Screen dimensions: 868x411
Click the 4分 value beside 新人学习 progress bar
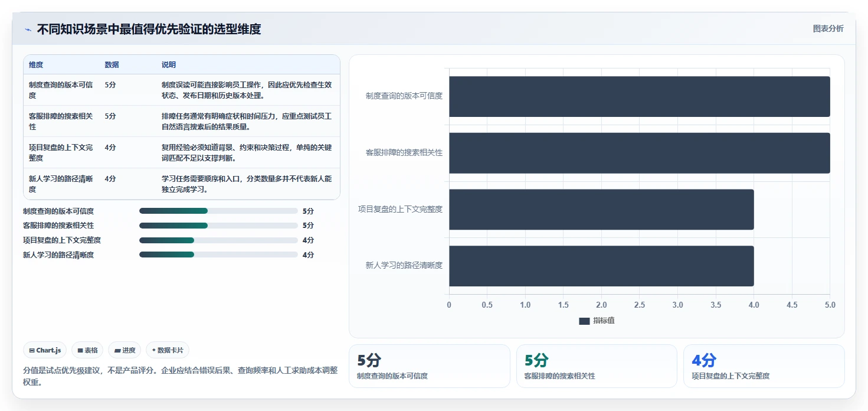tap(308, 255)
